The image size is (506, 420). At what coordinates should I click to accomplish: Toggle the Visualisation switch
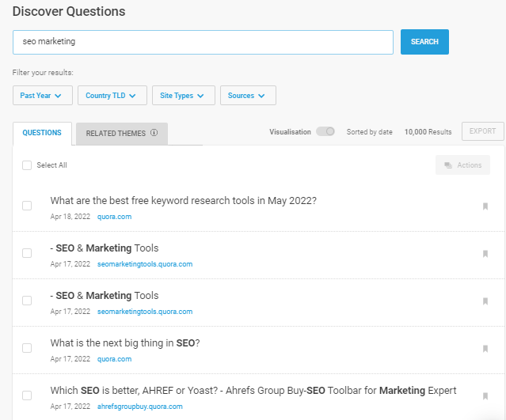325,132
